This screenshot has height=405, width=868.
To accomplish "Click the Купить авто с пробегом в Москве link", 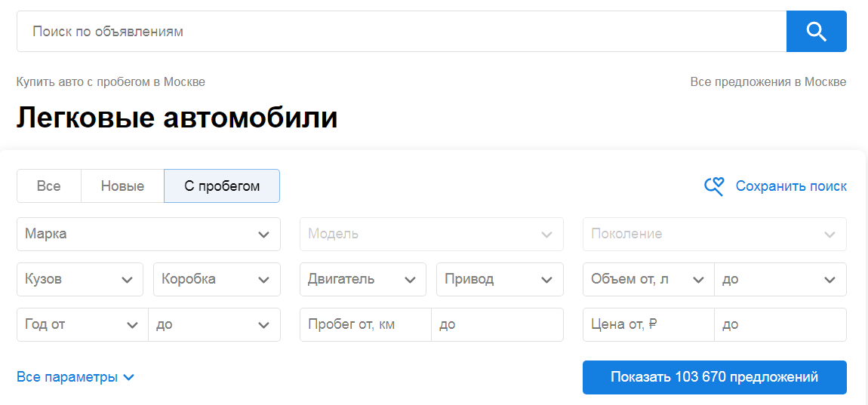I will pyautogui.click(x=111, y=81).
